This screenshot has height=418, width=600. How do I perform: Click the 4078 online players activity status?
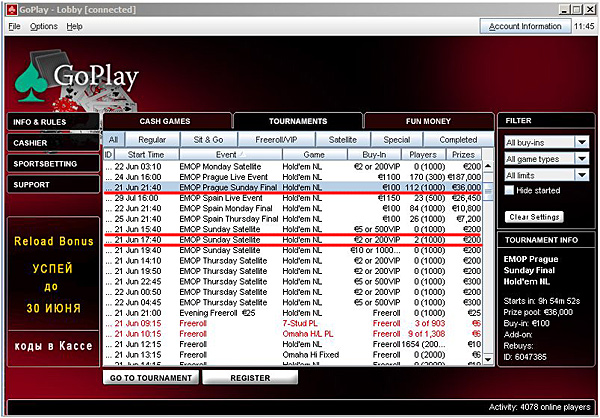coord(540,407)
